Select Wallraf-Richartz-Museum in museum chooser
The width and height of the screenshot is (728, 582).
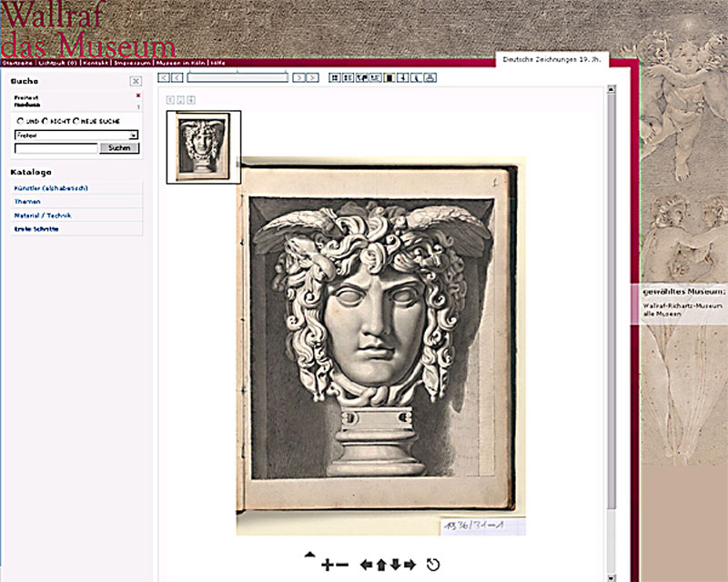(x=682, y=306)
